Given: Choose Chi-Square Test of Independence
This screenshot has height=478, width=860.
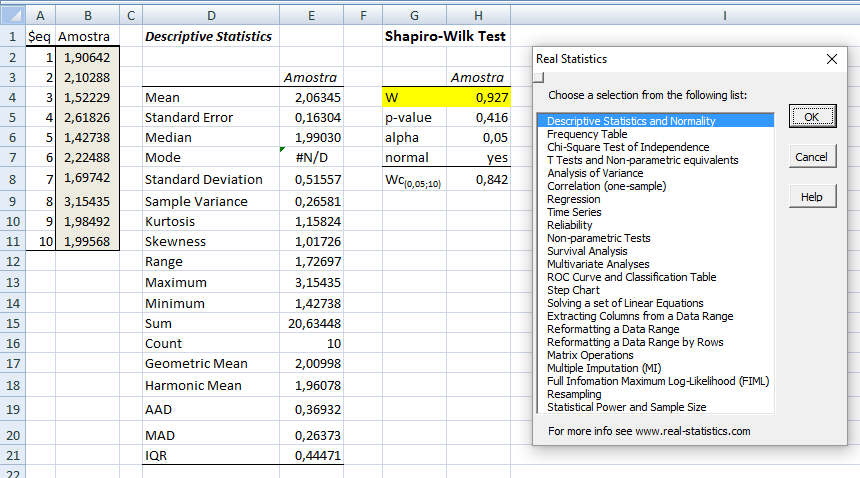Looking at the screenshot, I should point(655,147).
